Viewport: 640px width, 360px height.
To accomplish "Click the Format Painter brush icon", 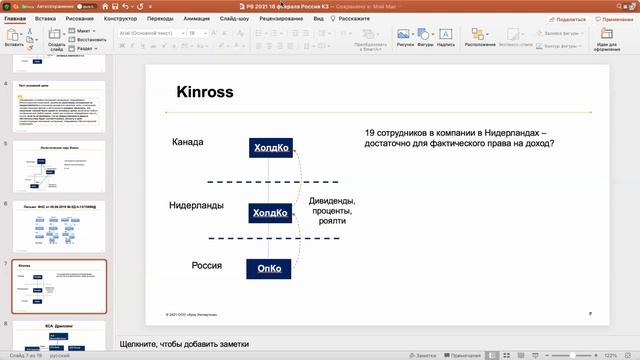I will pyautogui.click(x=29, y=48).
